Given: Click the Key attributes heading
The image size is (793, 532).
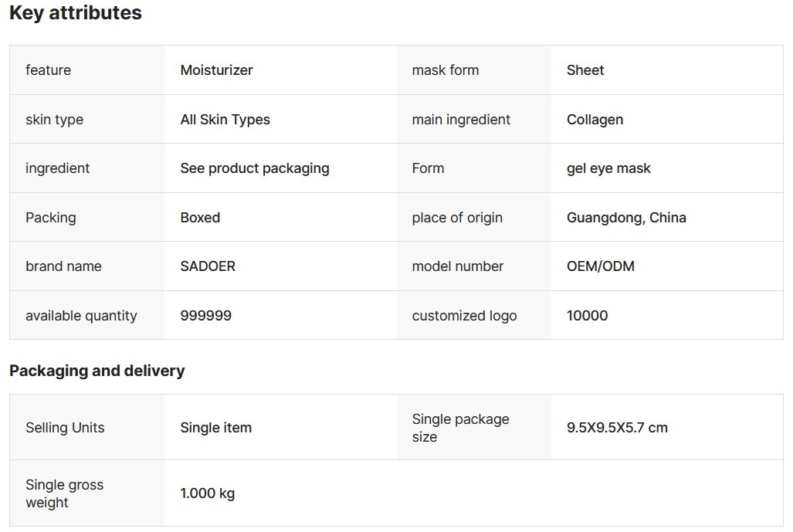Looking at the screenshot, I should click(x=76, y=13).
